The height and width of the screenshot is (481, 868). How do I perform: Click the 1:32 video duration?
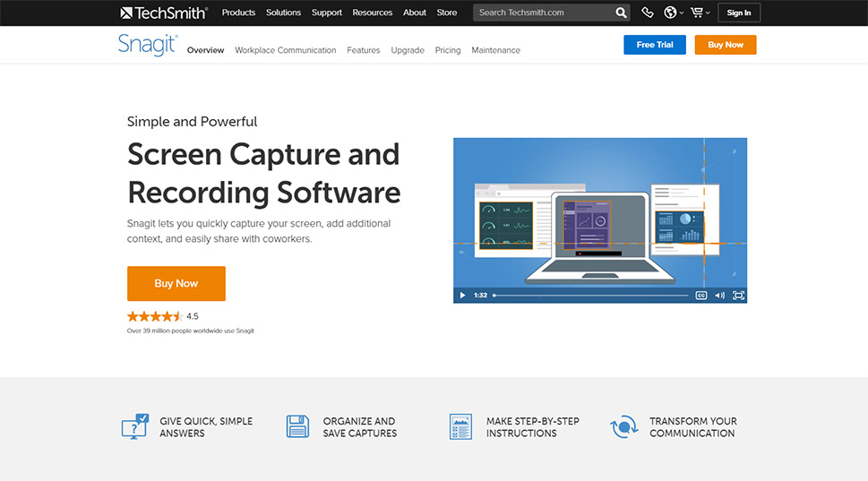(x=480, y=295)
